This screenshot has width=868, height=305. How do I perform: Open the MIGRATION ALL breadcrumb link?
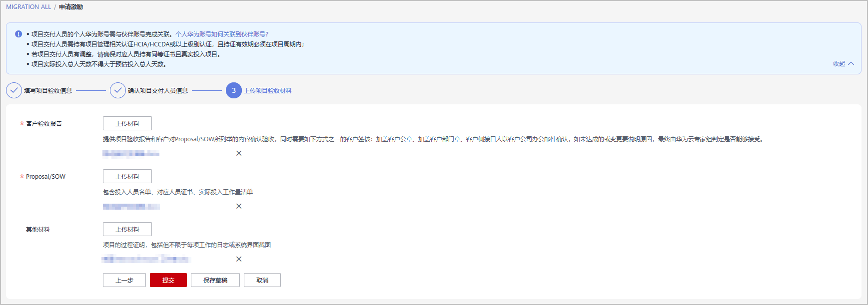(x=28, y=7)
